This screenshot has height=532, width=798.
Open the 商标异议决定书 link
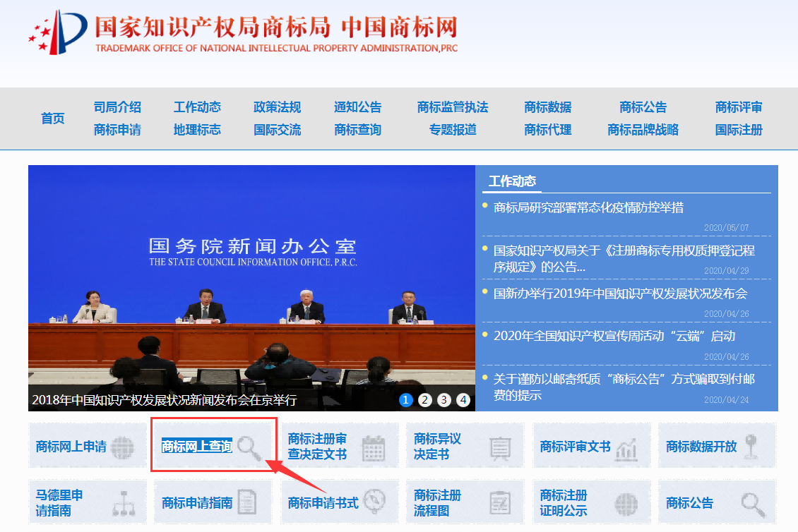click(438, 446)
